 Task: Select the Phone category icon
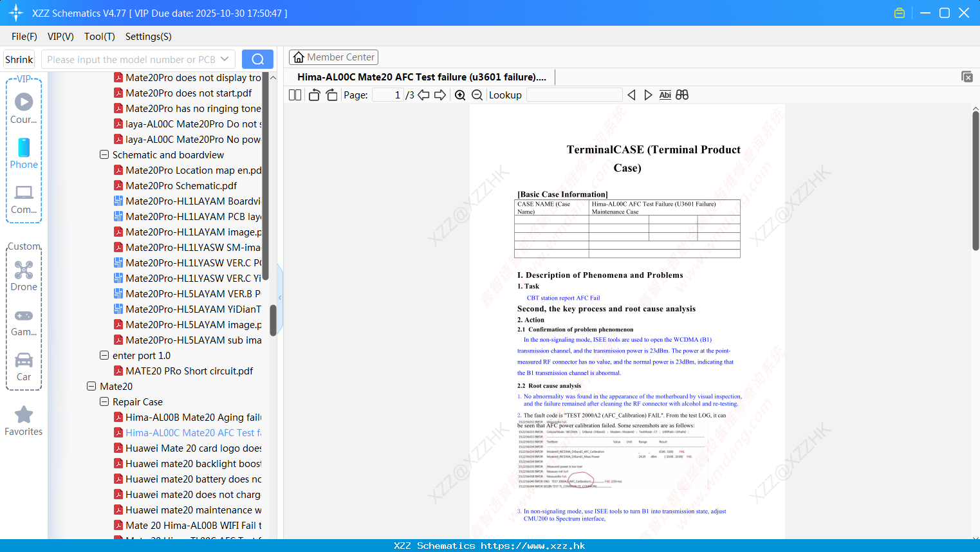pyautogui.click(x=24, y=154)
